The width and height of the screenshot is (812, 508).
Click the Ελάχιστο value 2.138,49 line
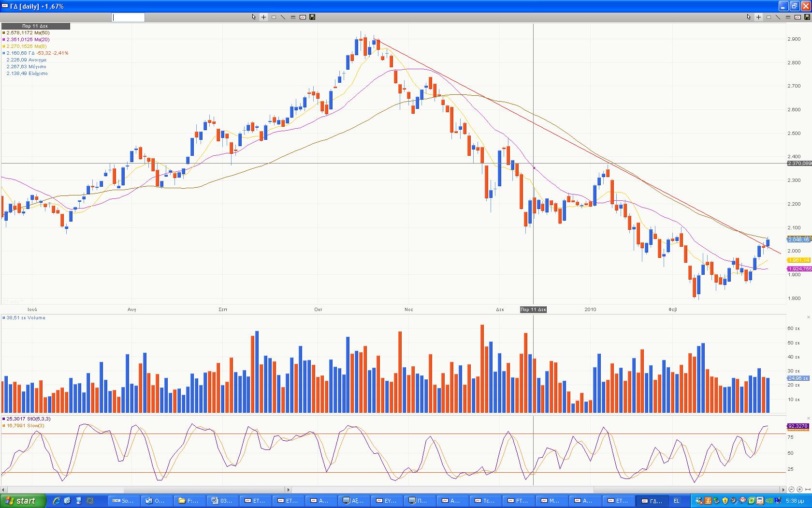(27, 74)
